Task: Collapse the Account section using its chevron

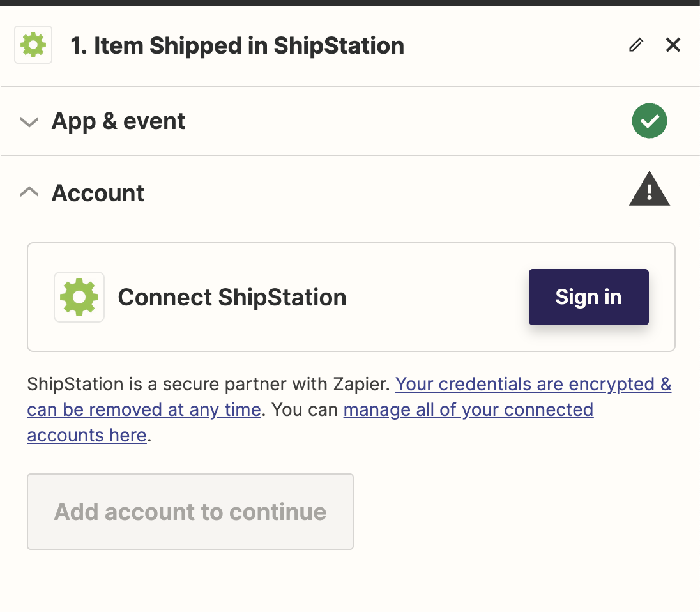Action: [x=29, y=192]
